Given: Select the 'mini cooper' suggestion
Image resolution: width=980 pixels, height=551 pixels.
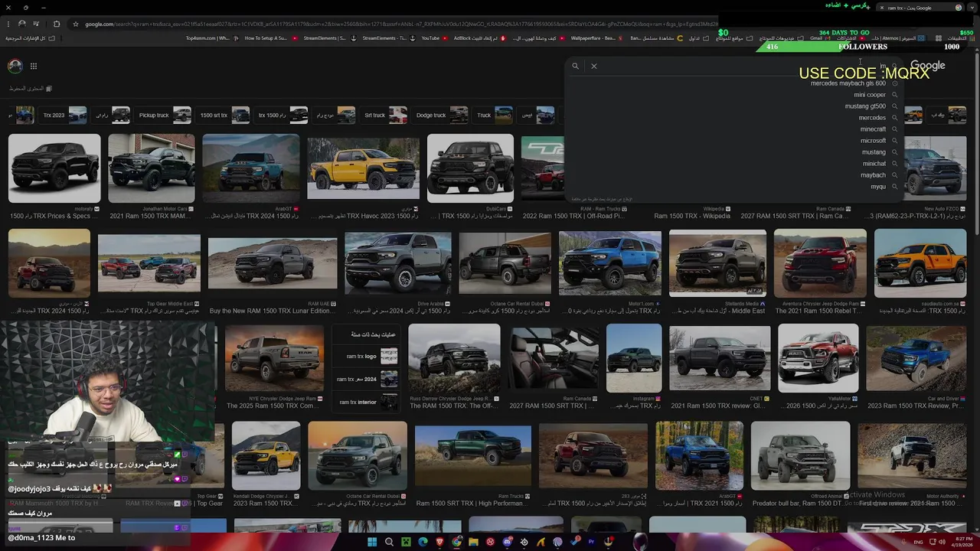Looking at the screenshot, I should click(870, 95).
